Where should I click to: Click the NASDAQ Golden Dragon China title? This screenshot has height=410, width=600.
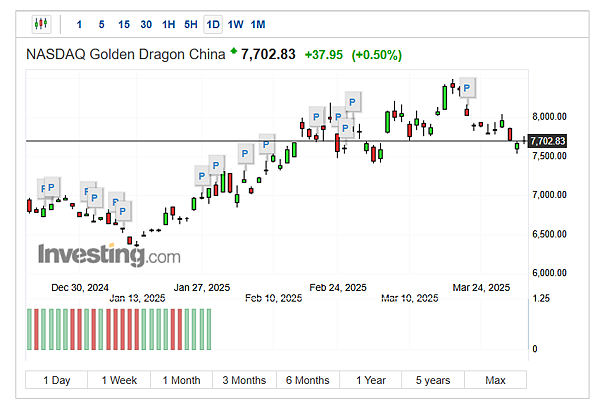pos(126,54)
